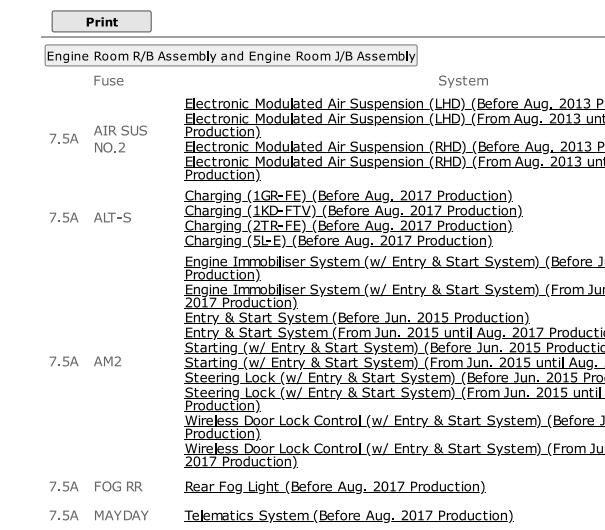
Task: Open Engine Immobiliser System From Jun. 2015 link
Action: click(395, 296)
